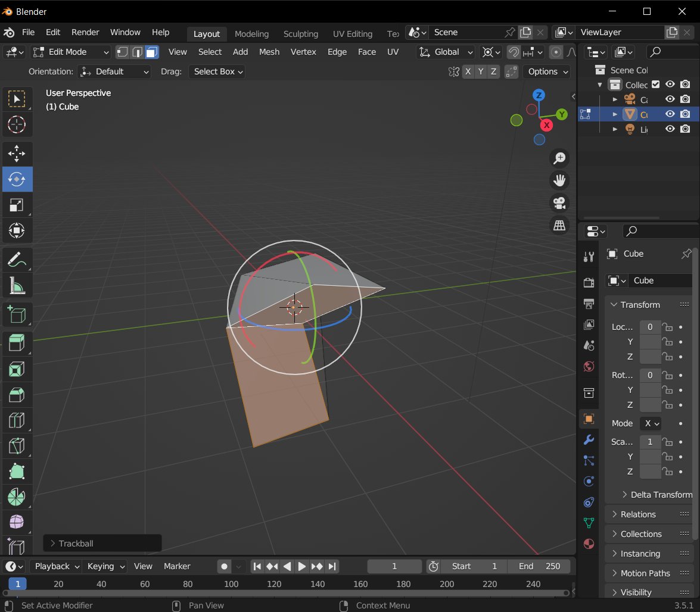Click the timeline Play button

(x=302, y=567)
